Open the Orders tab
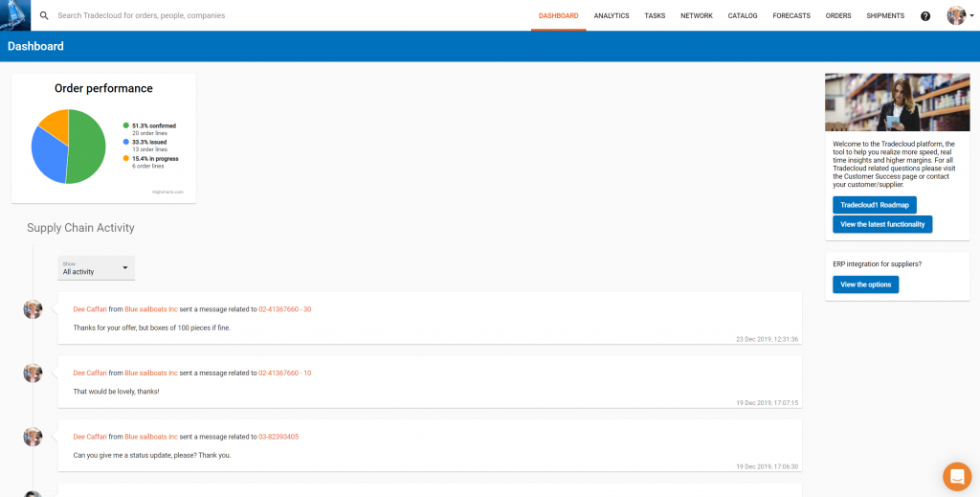 point(838,15)
